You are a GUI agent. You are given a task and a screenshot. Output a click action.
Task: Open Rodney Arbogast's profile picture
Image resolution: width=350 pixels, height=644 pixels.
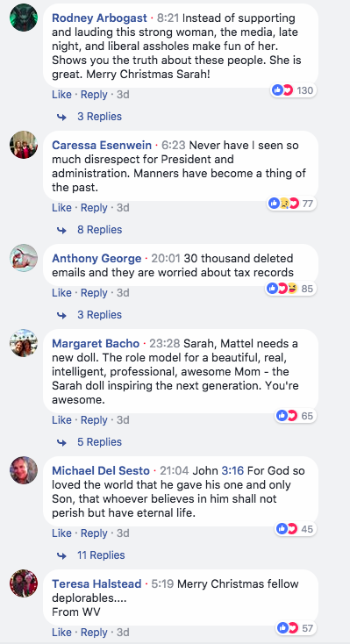(24, 18)
